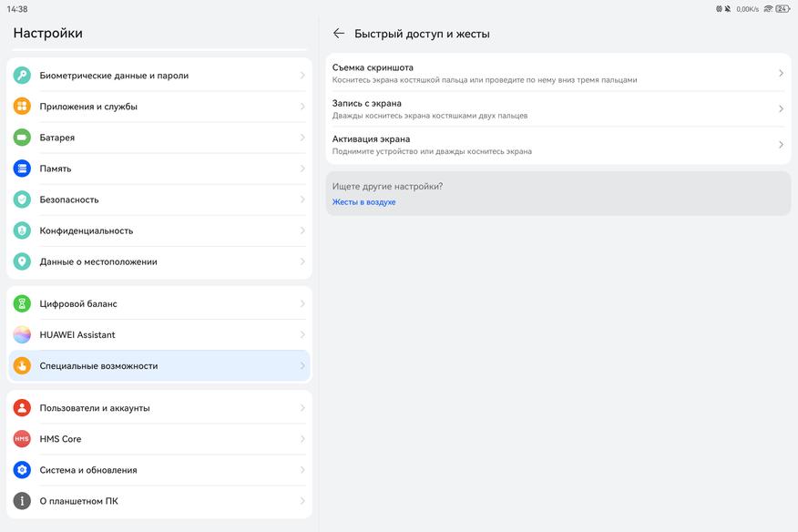Open the Цифровой баланс settings section
Screen dimensions: 798x532
point(78,304)
